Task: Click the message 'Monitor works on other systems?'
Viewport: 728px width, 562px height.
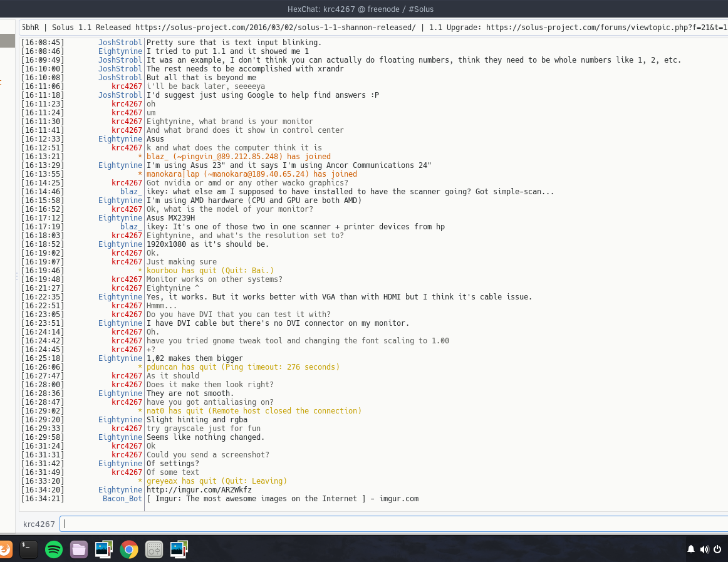Action: coord(214,279)
